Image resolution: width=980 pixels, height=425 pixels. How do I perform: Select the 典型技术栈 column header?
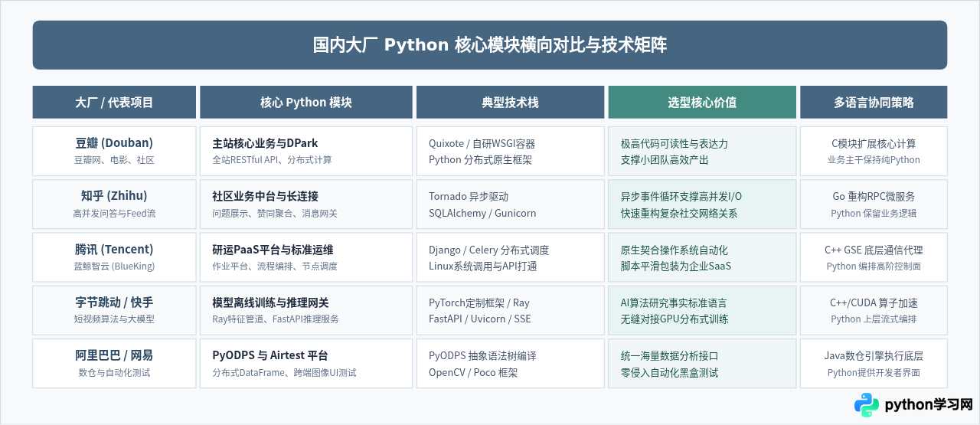(510, 102)
